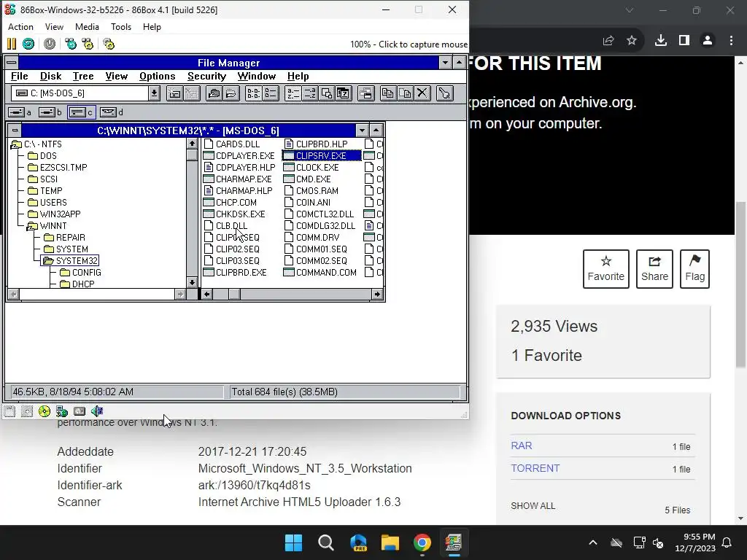The height and width of the screenshot is (560, 747).
Task: Click the Stop Sharing folder icon
Action: pyautogui.click(x=231, y=93)
